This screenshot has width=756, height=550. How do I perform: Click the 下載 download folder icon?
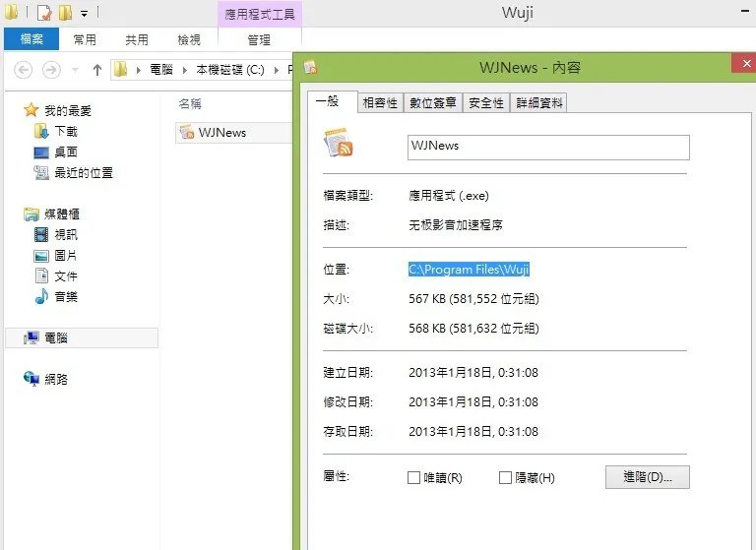coord(41,131)
